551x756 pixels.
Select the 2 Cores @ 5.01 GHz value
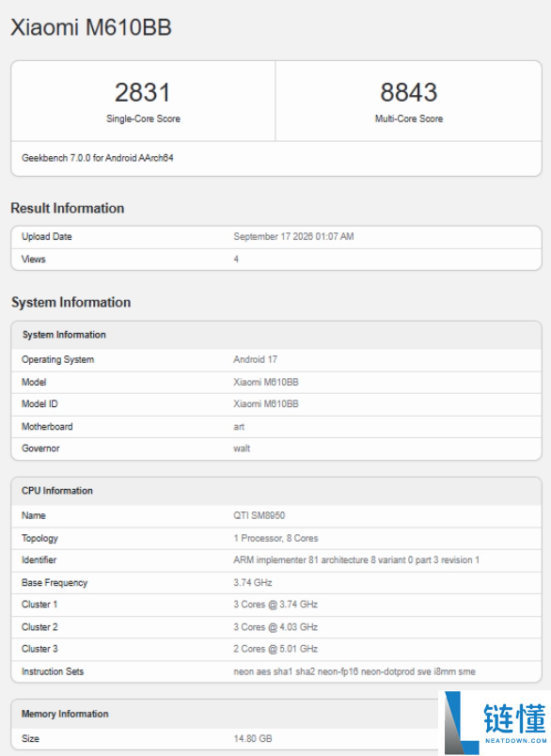coord(275,649)
